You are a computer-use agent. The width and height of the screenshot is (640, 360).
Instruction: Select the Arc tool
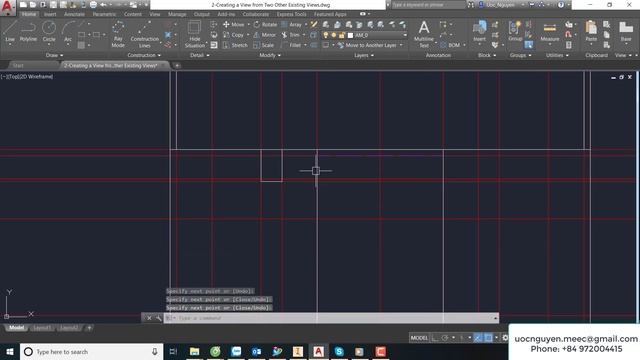68,31
